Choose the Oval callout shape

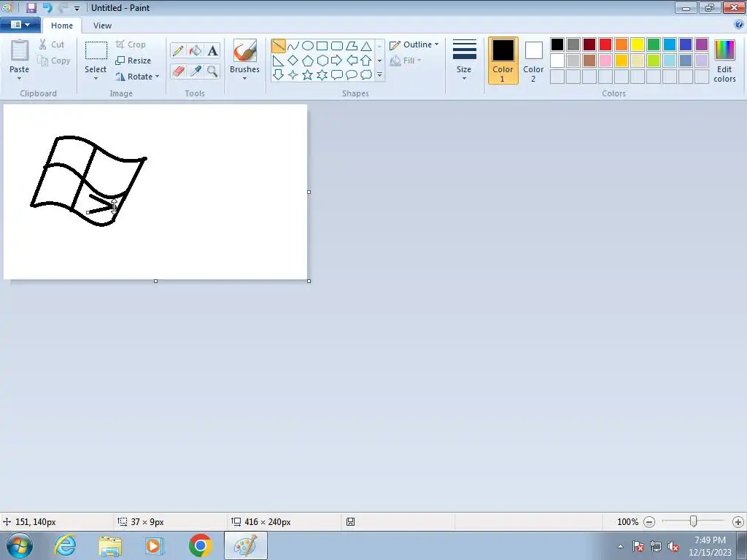[x=352, y=75]
